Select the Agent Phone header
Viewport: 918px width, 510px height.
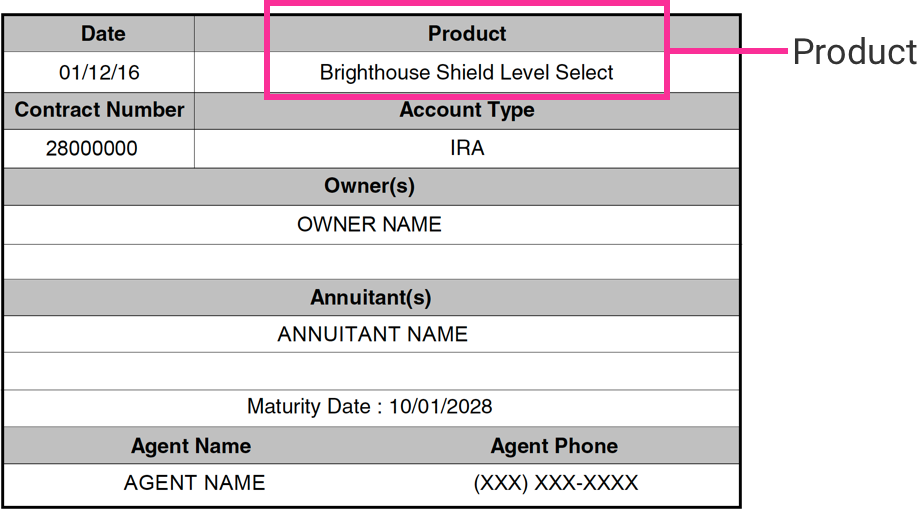(554, 446)
